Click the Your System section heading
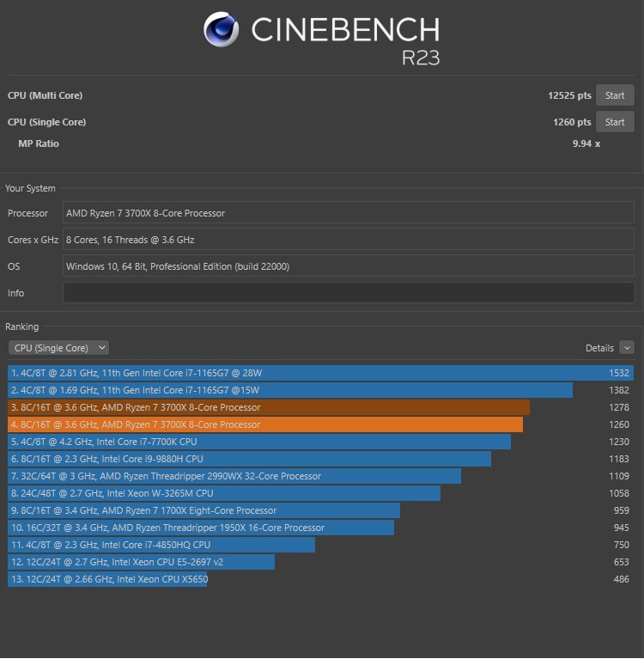 click(30, 188)
